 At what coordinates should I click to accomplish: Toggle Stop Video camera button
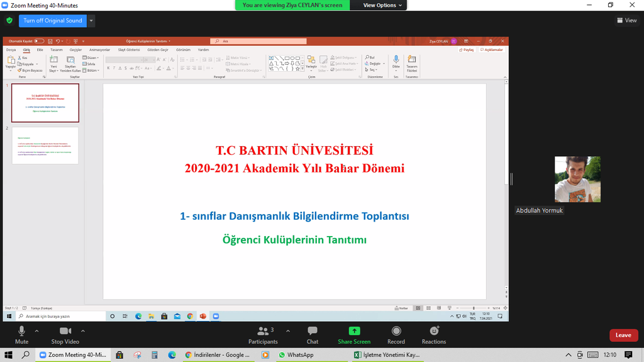(x=65, y=334)
